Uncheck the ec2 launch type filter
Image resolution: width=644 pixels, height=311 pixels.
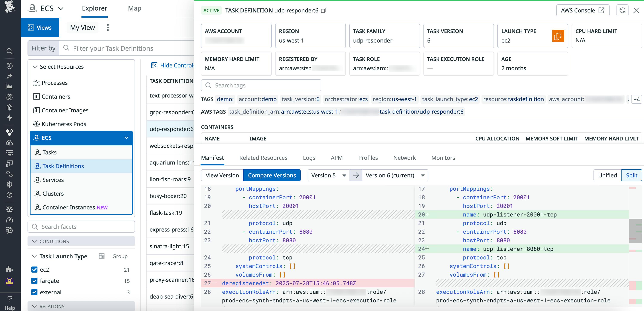pos(34,270)
